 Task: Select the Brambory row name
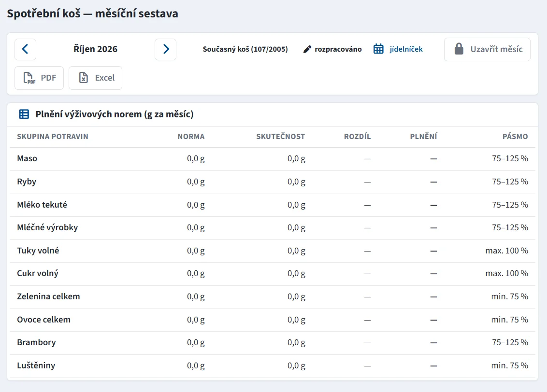click(x=36, y=343)
